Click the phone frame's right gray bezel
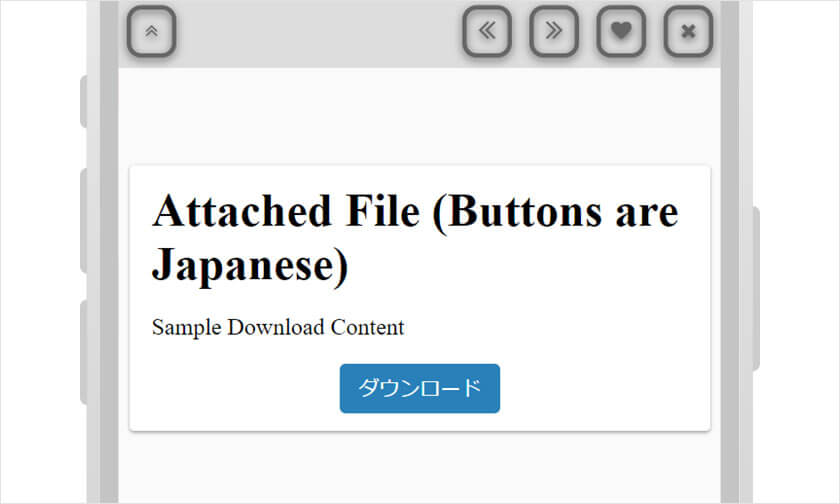 pyautogui.click(x=737, y=250)
